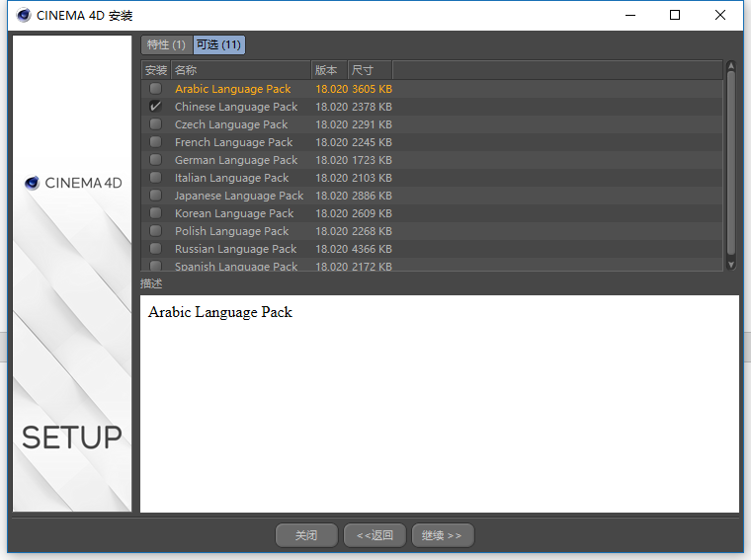The width and height of the screenshot is (751, 560).
Task: Click the language list scrollbar thumb
Action: point(731,163)
